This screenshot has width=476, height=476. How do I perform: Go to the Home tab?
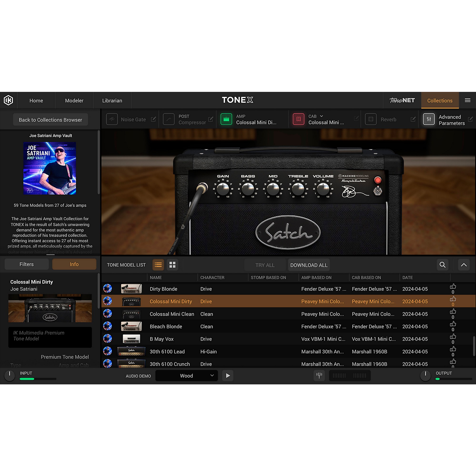point(36,100)
